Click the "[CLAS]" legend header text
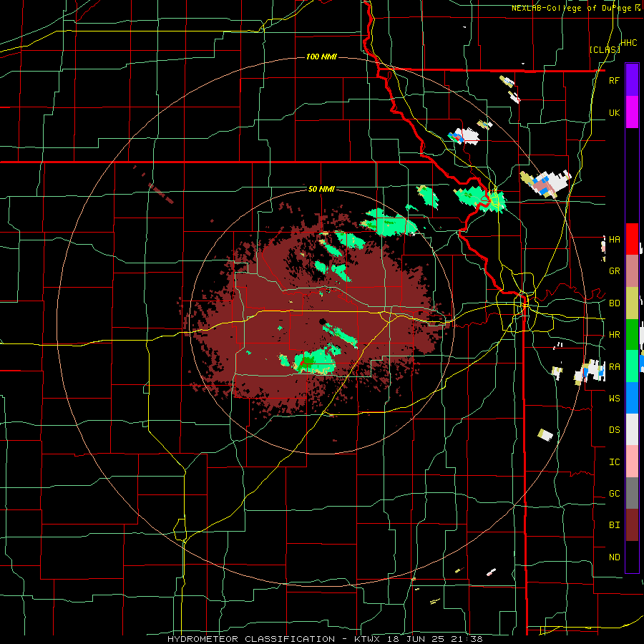Screen dimensions: 644x644 tap(605, 49)
